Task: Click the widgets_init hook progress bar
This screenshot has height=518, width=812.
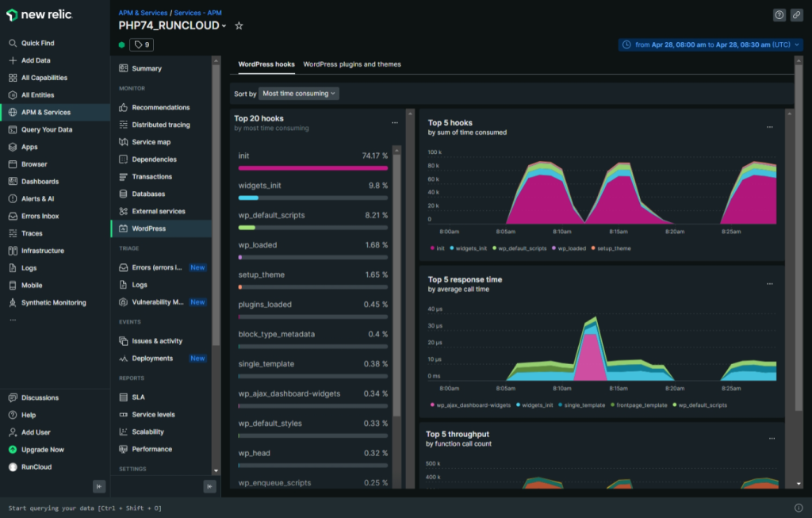Action: (312, 198)
